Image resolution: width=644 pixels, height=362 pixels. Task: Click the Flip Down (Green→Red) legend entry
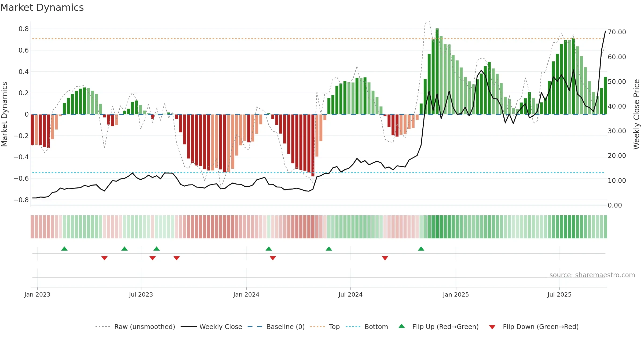tap(534, 327)
